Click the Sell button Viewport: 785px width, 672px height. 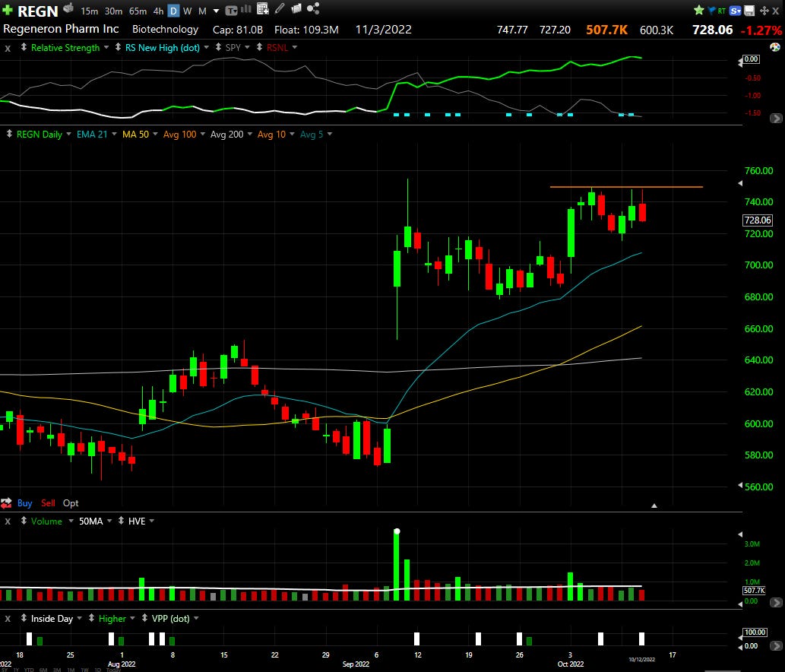(48, 502)
